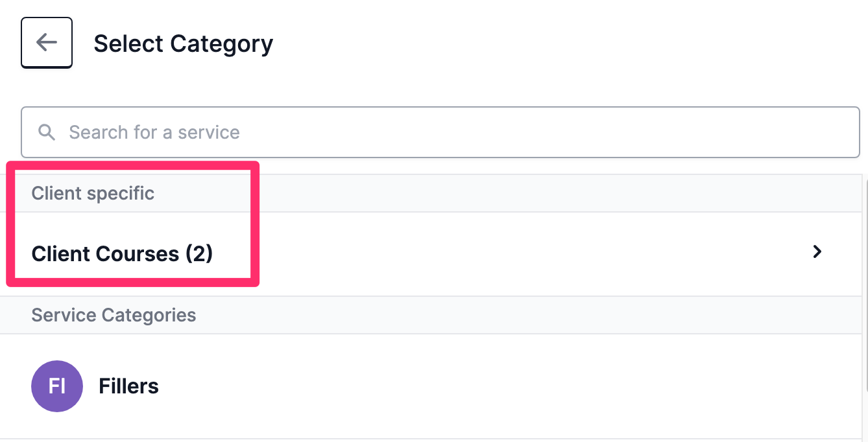Click the Service Categories section header
The image size is (868, 442).
[x=114, y=315]
